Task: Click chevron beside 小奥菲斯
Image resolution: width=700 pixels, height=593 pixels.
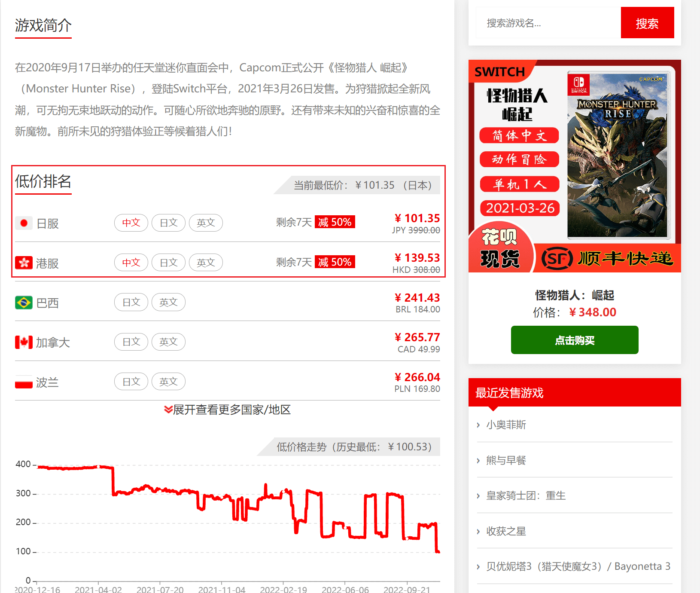Action: coord(478,425)
